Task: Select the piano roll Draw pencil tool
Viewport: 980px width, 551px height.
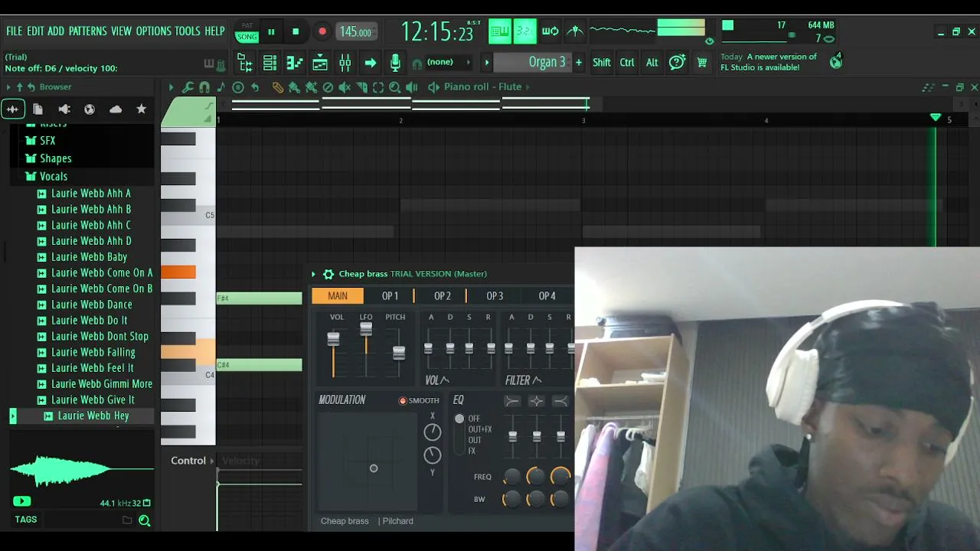Action: pyautogui.click(x=278, y=87)
